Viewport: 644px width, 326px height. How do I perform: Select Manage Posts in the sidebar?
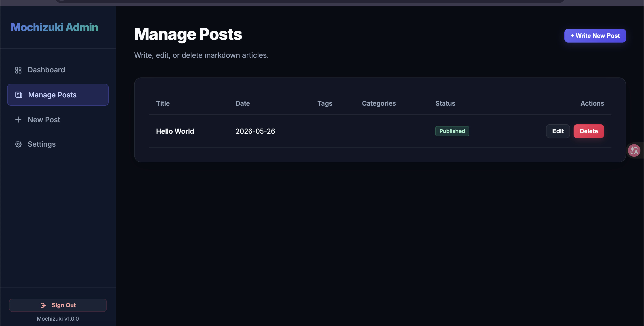click(x=58, y=95)
